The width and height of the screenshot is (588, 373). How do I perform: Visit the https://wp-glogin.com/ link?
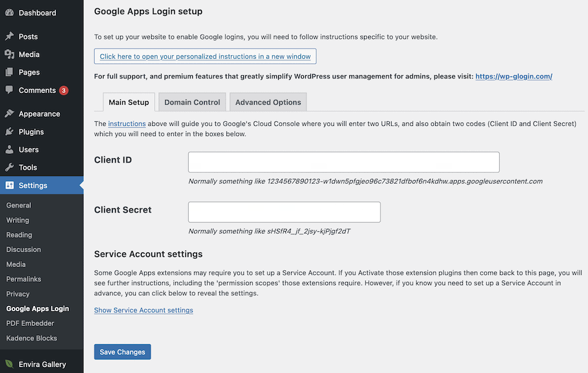514,76
